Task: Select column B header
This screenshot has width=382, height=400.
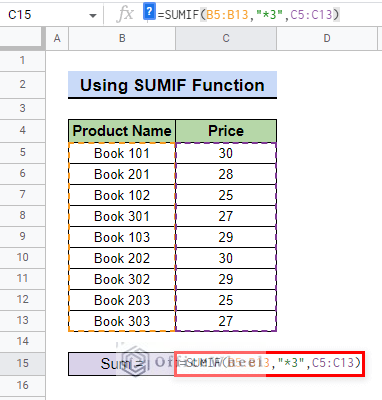Action: 122,39
